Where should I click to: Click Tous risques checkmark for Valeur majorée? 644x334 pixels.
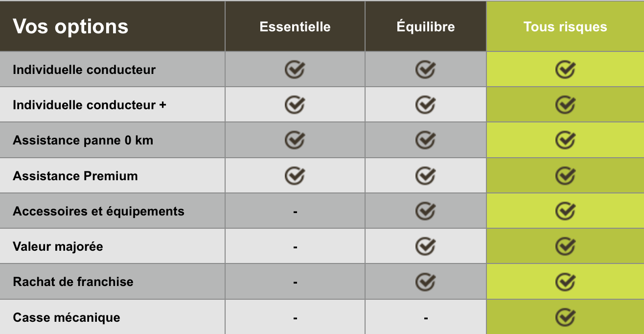[565, 246]
